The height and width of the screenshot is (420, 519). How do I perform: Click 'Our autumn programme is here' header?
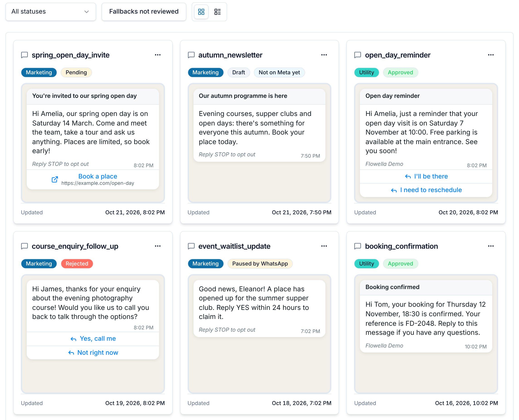243,96
